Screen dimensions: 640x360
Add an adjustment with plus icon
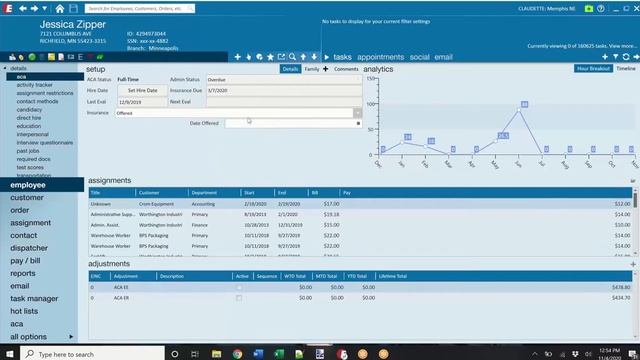click(633, 264)
